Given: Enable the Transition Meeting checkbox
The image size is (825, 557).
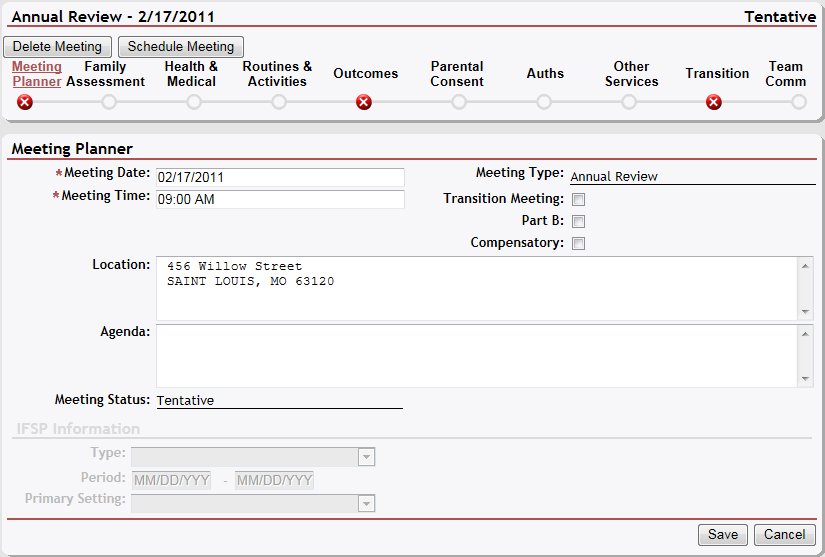Looking at the screenshot, I should [x=578, y=200].
